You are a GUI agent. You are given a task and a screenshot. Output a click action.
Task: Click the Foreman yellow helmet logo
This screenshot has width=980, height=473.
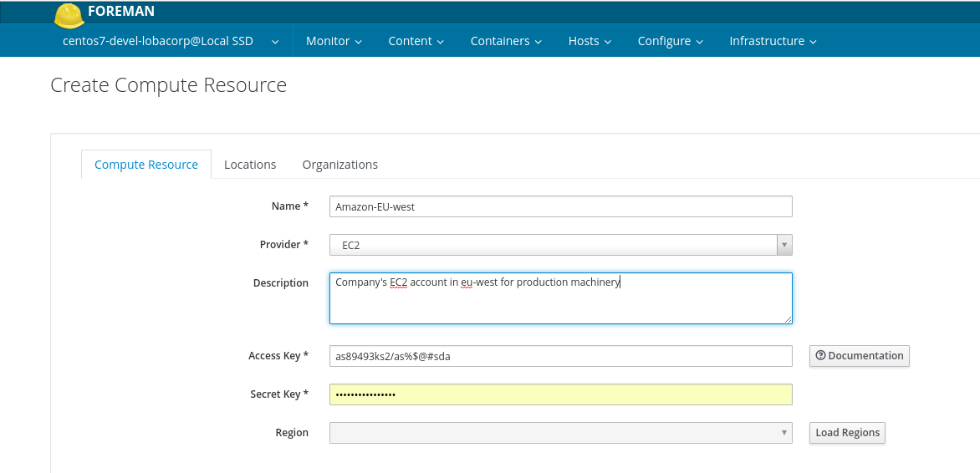69,15
